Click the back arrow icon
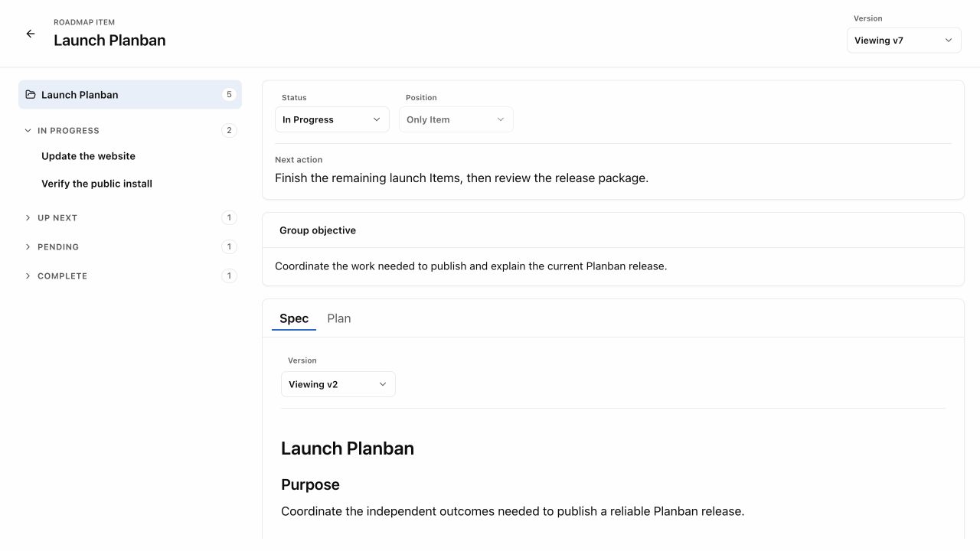 (x=31, y=34)
